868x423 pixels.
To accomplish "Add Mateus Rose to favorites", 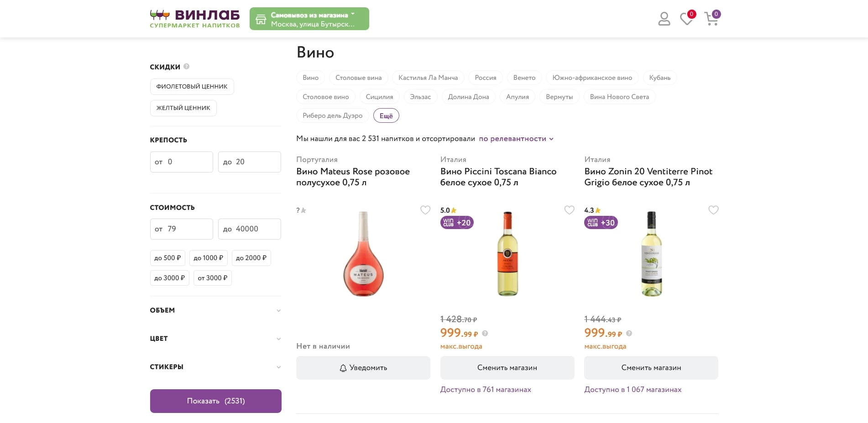I will 425,210.
